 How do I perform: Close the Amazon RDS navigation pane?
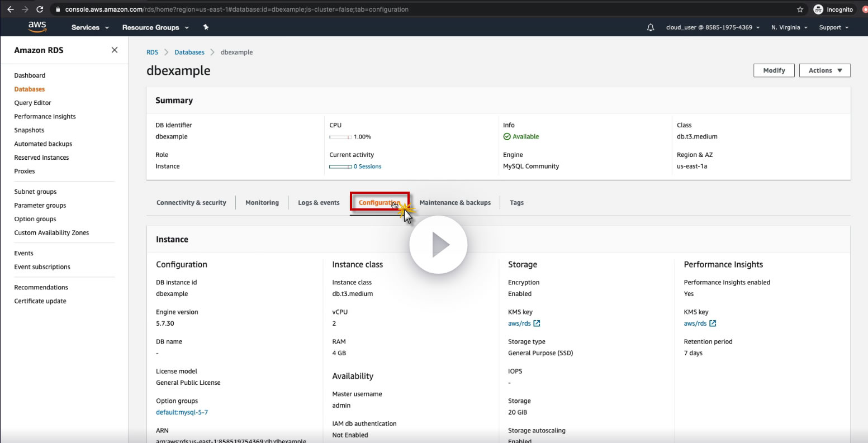tap(115, 50)
